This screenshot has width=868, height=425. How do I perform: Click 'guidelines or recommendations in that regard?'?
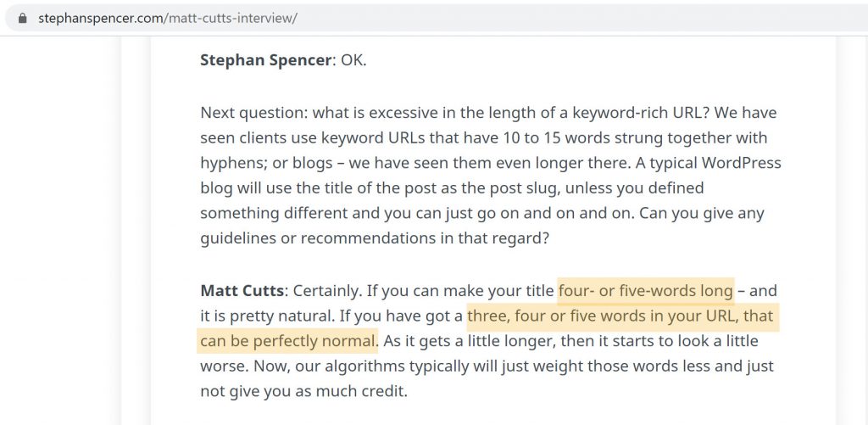(x=374, y=238)
